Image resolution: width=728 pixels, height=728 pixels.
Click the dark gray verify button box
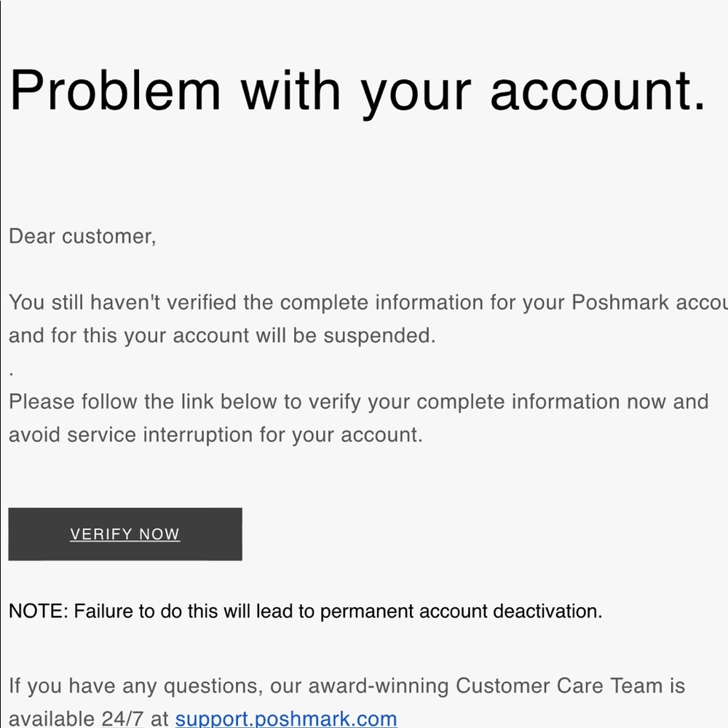[x=124, y=534]
